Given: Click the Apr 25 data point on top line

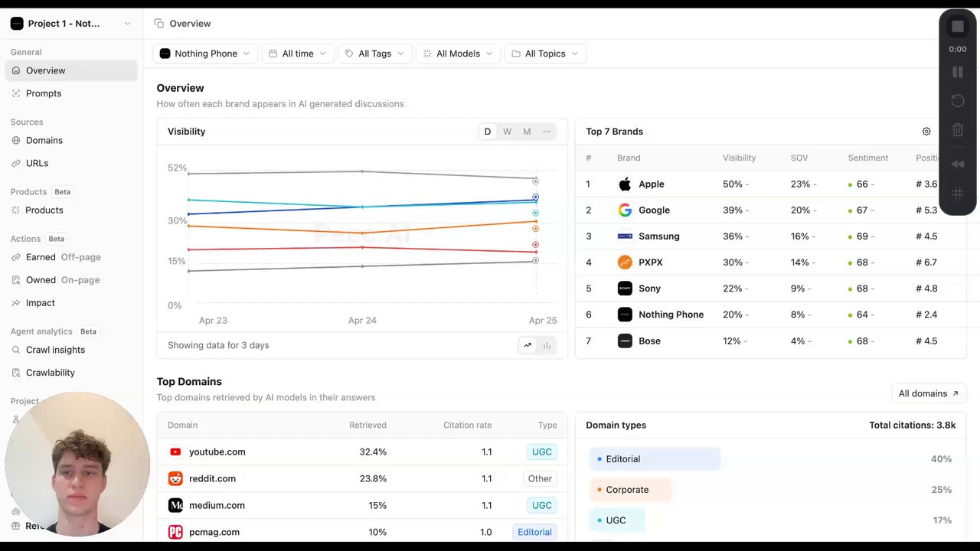Looking at the screenshot, I should click(x=536, y=181).
